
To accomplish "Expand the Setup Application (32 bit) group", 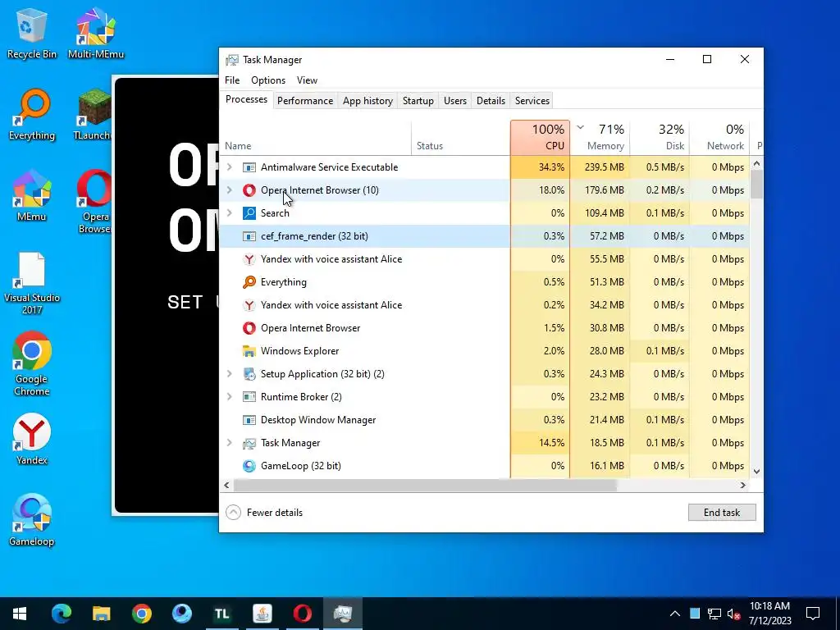I will tap(230, 374).
